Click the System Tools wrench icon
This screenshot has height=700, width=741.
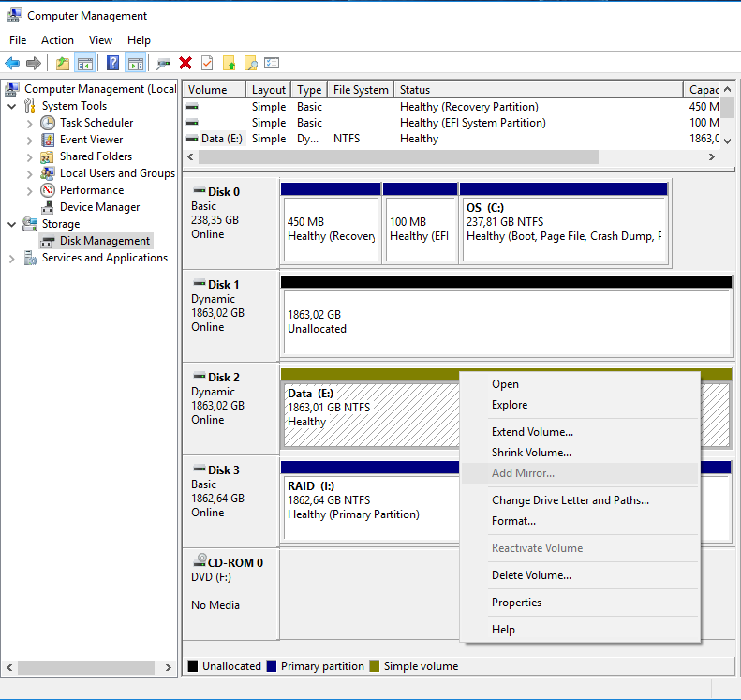pyautogui.click(x=30, y=106)
